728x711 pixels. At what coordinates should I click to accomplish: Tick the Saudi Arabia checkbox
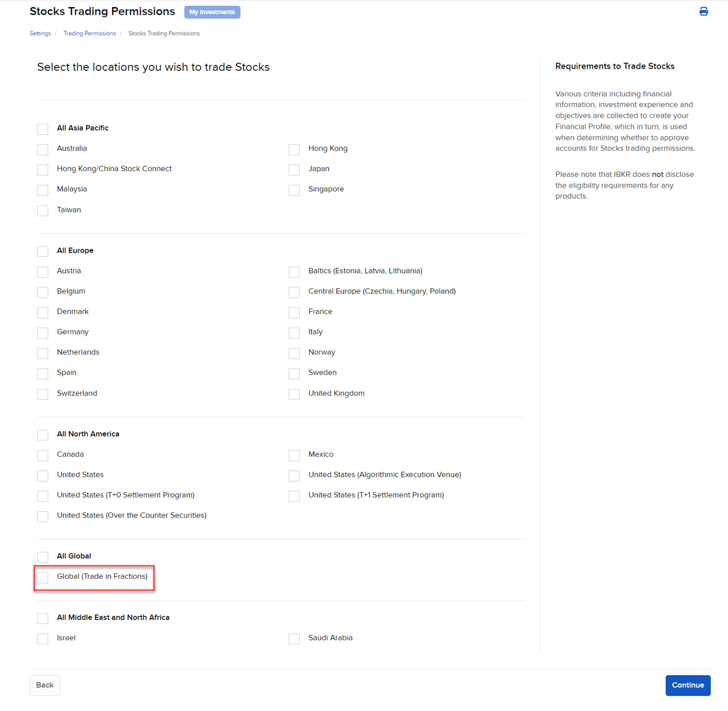pyautogui.click(x=294, y=639)
